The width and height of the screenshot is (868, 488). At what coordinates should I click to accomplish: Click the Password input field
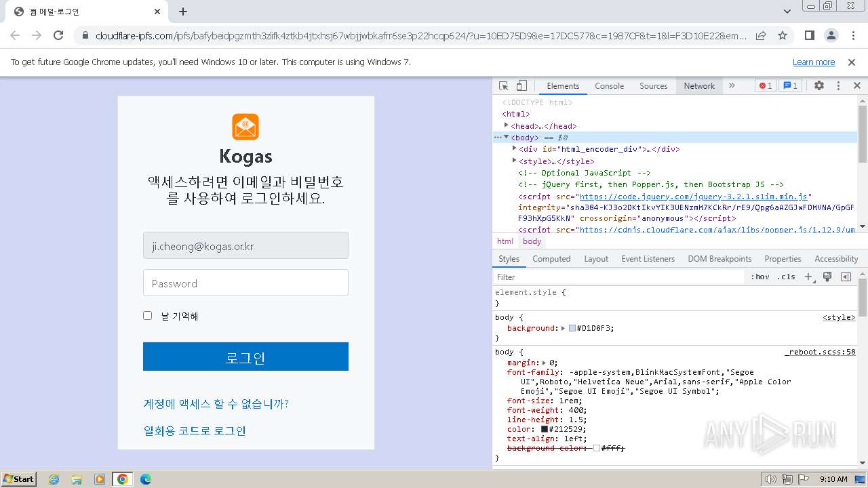(x=245, y=283)
